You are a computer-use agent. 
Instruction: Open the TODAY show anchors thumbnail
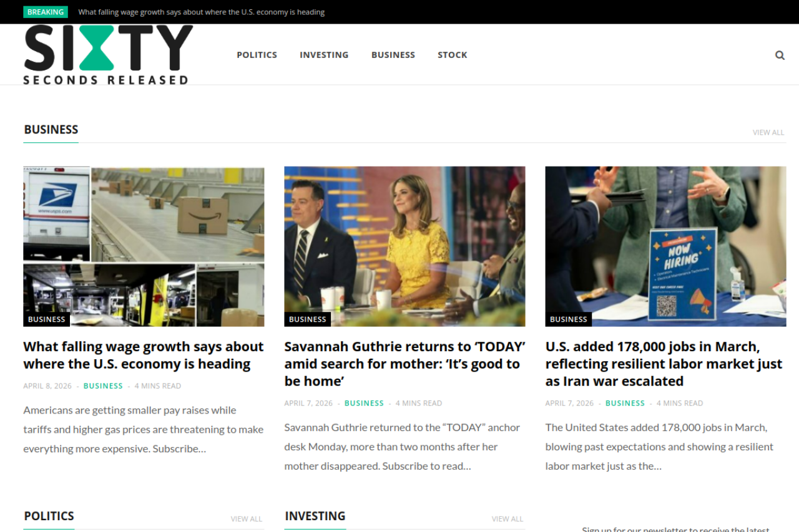[404, 246]
